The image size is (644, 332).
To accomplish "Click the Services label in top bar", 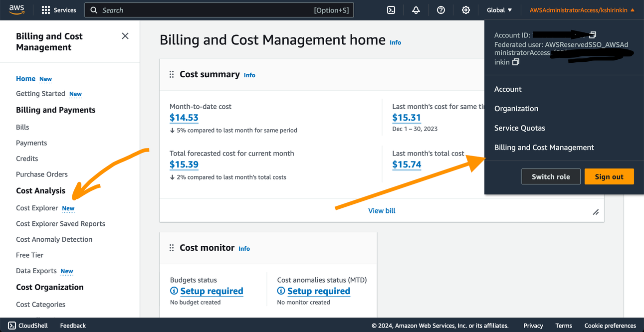I will [65, 10].
